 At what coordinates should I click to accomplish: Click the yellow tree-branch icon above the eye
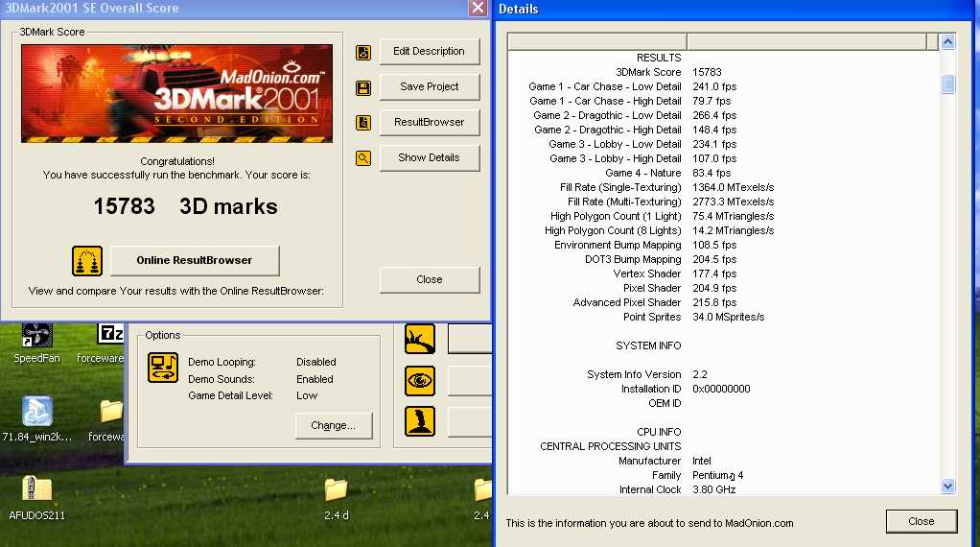pyautogui.click(x=419, y=339)
